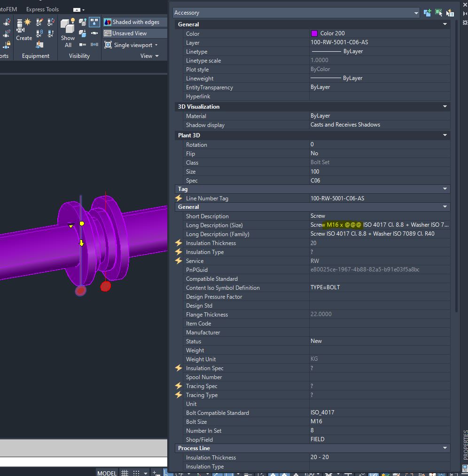Select the Create Equipment tool
Screen dimensions: 468x476
pyautogui.click(x=24, y=29)
